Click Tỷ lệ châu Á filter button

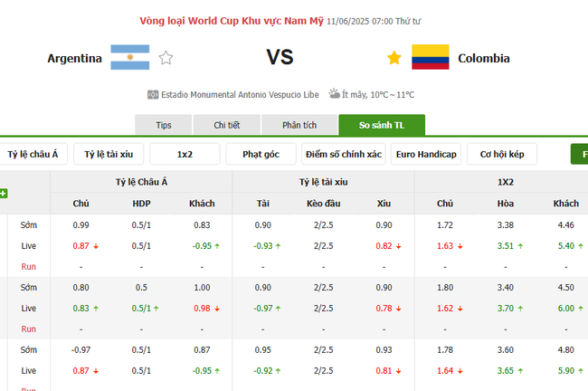[x=33, y=155]
